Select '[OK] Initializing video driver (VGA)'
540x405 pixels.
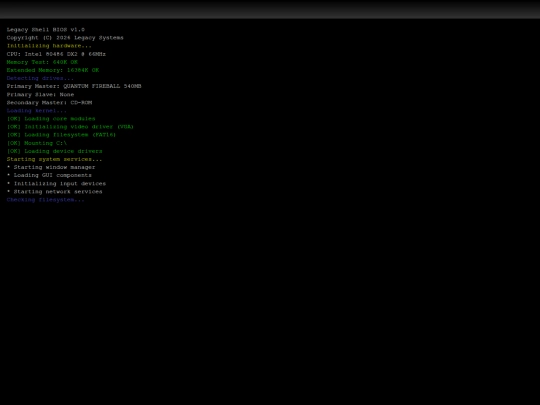click(70, 126)
